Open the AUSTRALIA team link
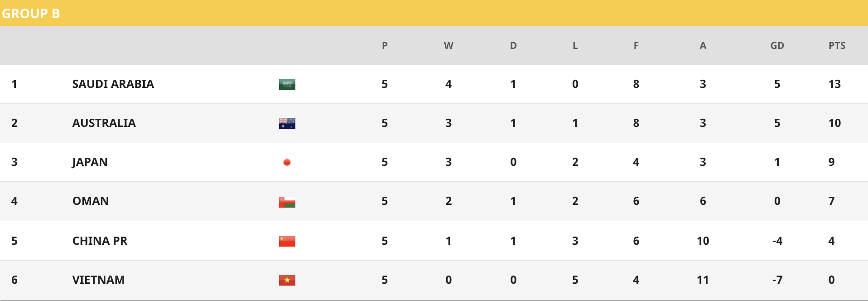This screenshot has height=301, width=868. pyautogui.click(x=104, y=123)
